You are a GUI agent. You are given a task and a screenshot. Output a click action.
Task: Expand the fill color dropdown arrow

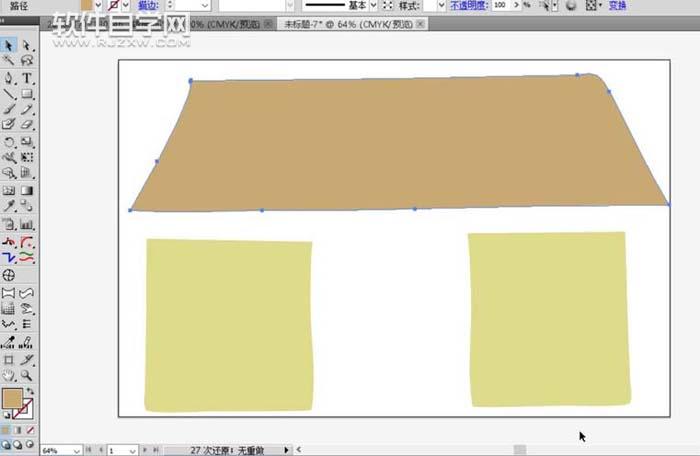click(x=98, y=5)
